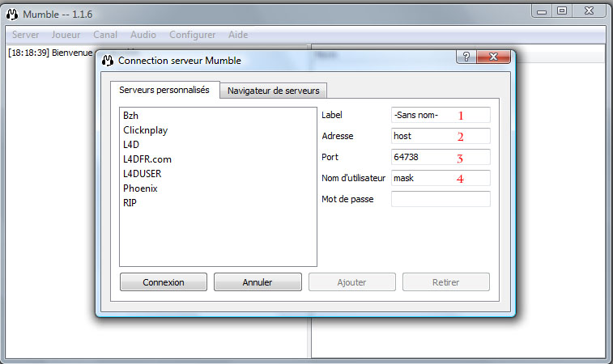Open the Canal menu
613x364 pixels.
(x=105, y=35)
